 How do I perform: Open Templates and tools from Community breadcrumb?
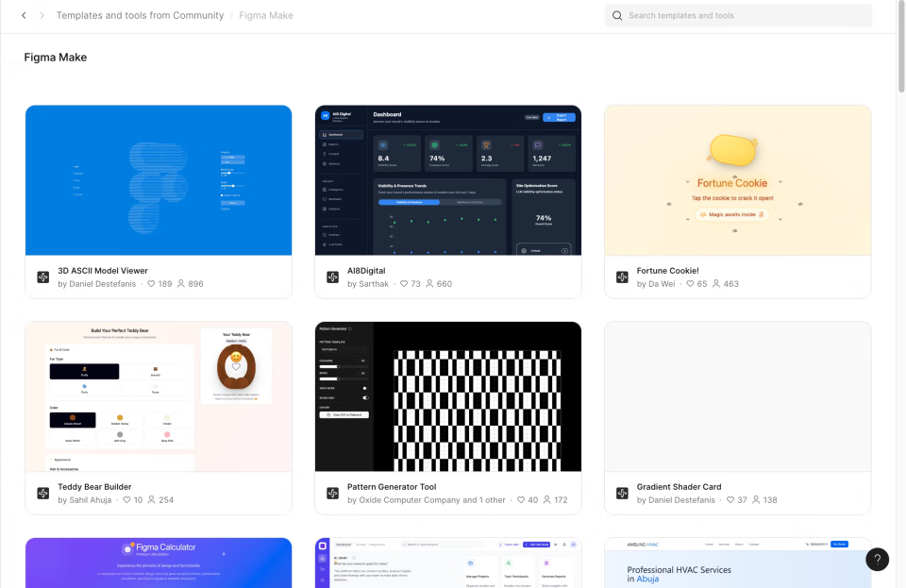coord(140,16)
